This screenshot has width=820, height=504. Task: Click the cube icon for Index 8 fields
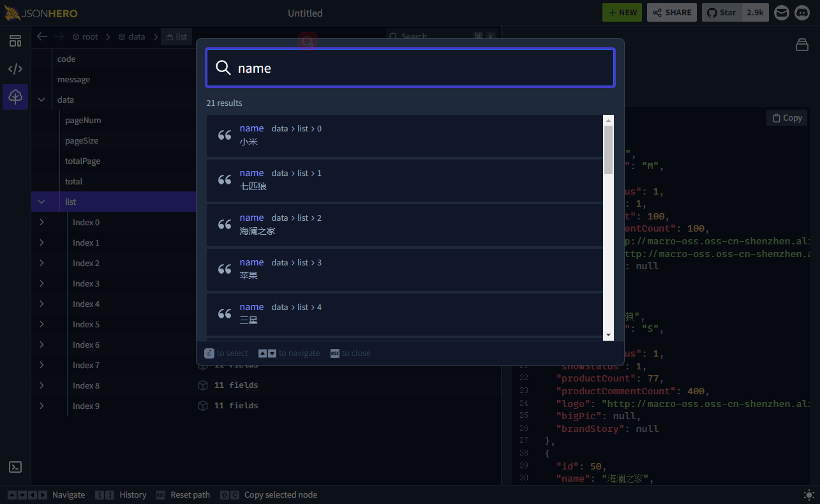pyautogui.click(x=203, y=385)
